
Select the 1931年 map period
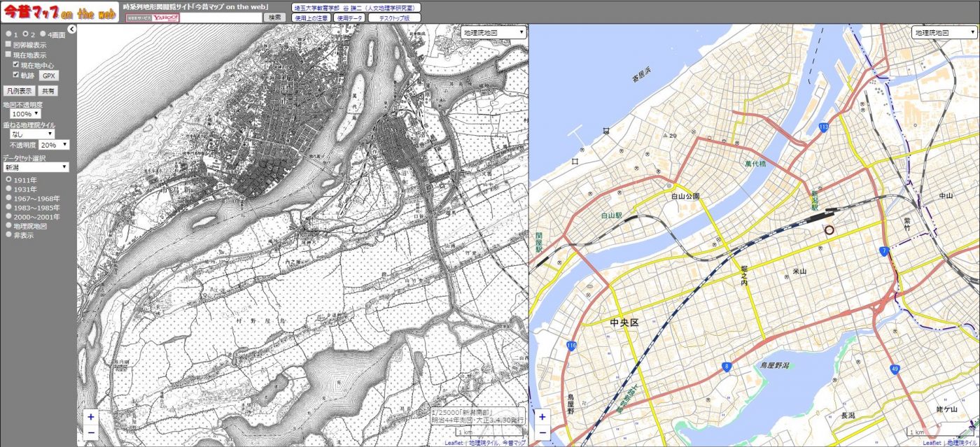coord(8,190)
